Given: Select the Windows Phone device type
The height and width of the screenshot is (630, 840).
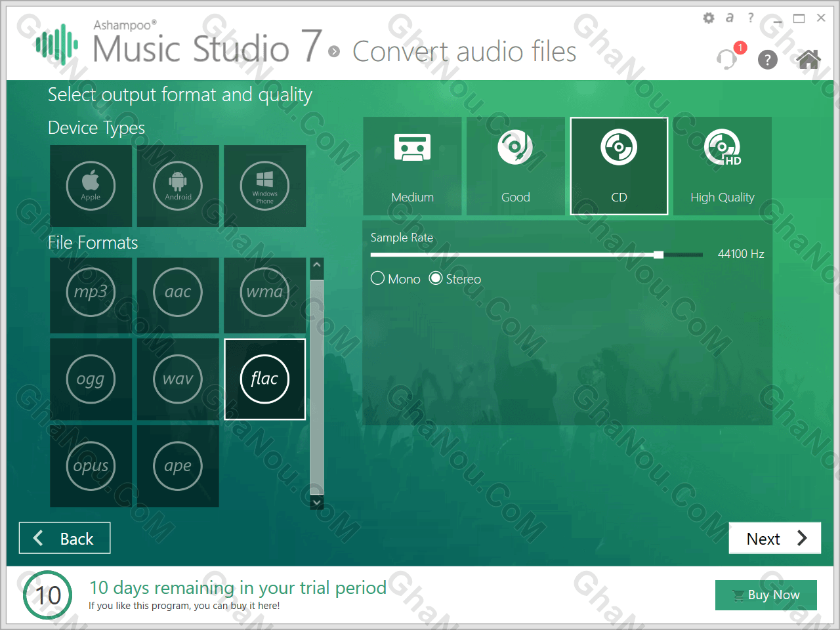Looking at the screenshot, I should pyautogui.click(x=264, y=186).
